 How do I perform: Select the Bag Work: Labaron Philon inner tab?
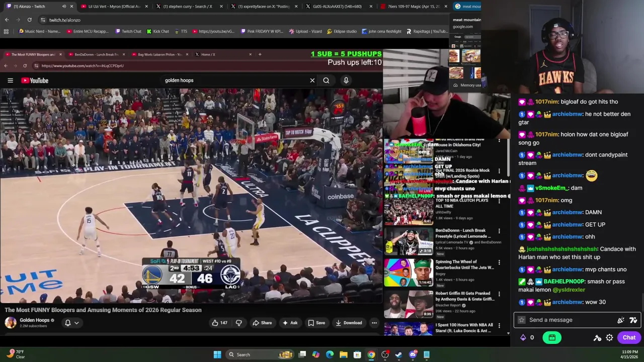tap(159, 54)
